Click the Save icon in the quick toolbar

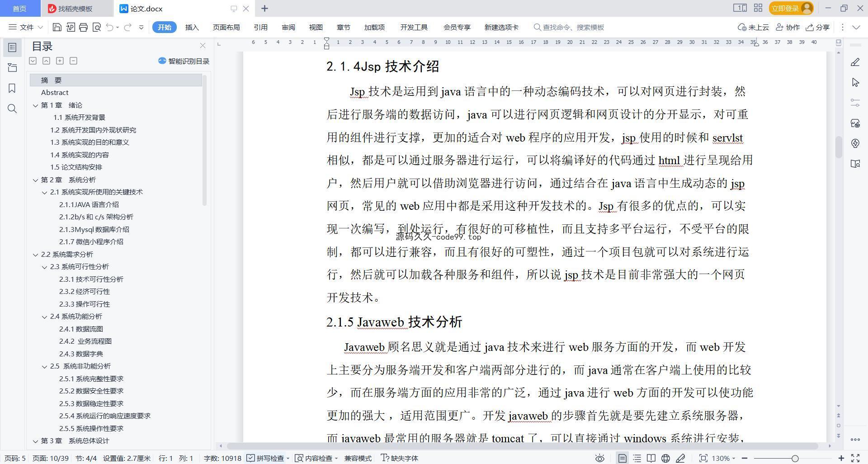(57, 27)
